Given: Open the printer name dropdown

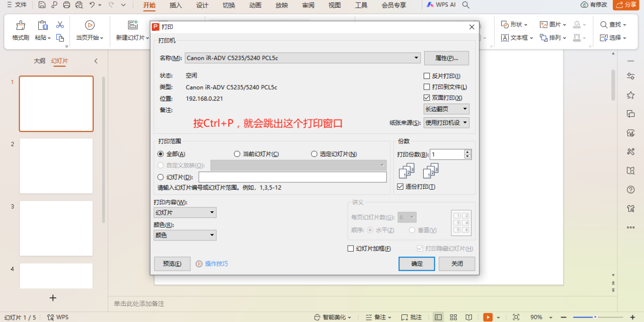Looking at the screenshot, I should pyautogui.click(x=416, y=58).
